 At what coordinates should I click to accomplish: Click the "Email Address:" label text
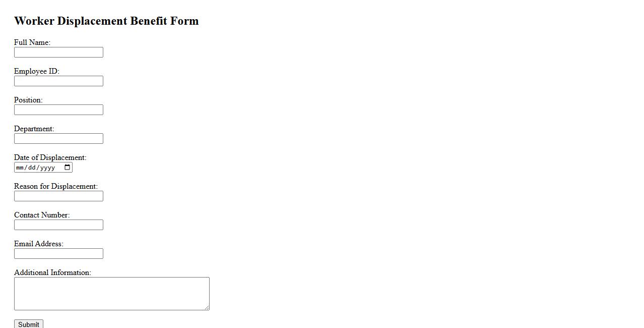point(39,244)
